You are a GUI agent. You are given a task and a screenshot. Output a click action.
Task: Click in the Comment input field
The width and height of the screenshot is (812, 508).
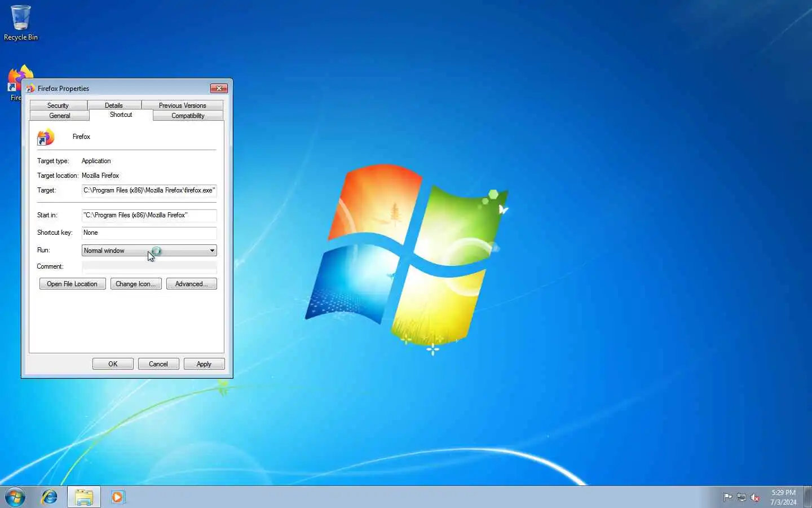coord(149,267)
